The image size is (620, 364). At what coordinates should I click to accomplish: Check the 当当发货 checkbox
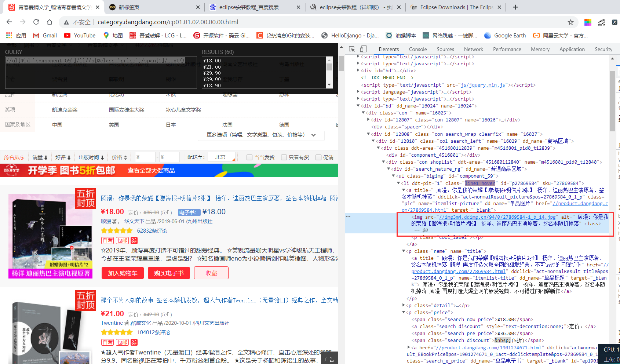pyautogui.click(x=249, y=157)
